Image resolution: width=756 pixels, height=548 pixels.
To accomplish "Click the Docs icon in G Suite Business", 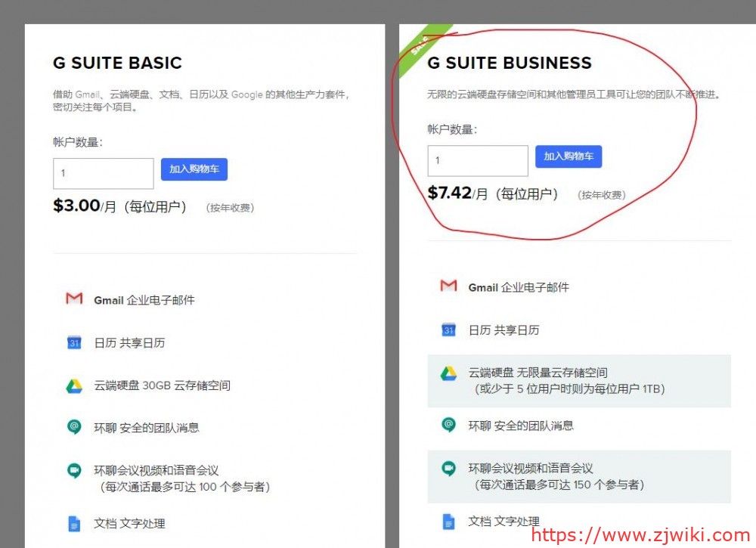I will [448, 522].
